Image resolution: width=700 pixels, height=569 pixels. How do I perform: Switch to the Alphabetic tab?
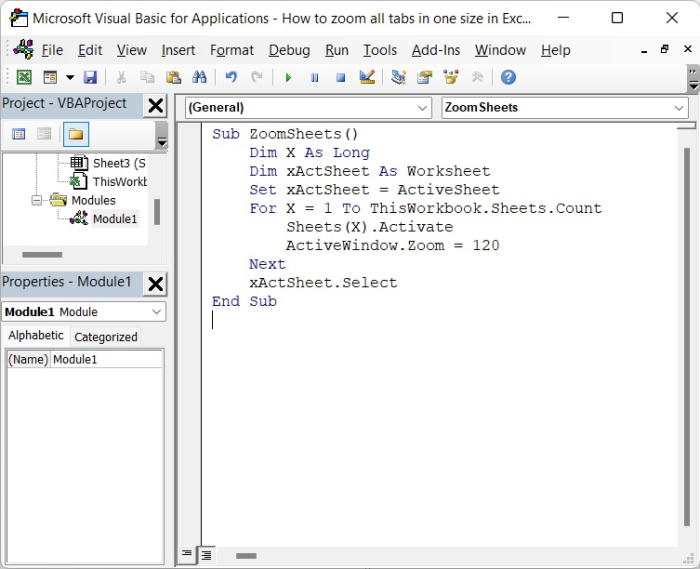point(36,336)
